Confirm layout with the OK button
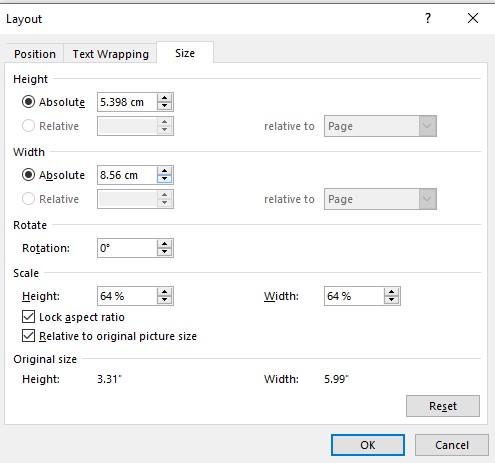The height and width of the screenshot is (463, 495). click(368, 445)
